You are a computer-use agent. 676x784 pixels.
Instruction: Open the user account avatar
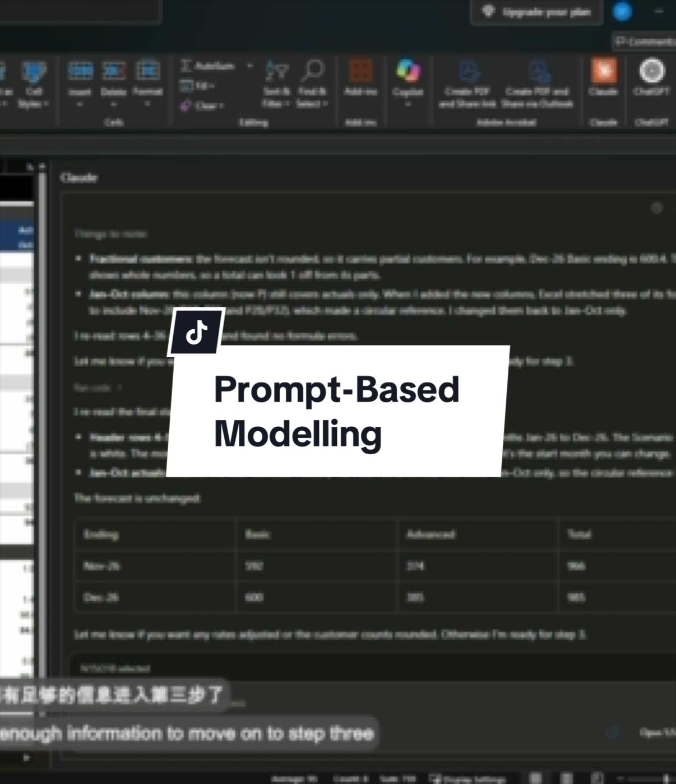click(x=622, y=11)
